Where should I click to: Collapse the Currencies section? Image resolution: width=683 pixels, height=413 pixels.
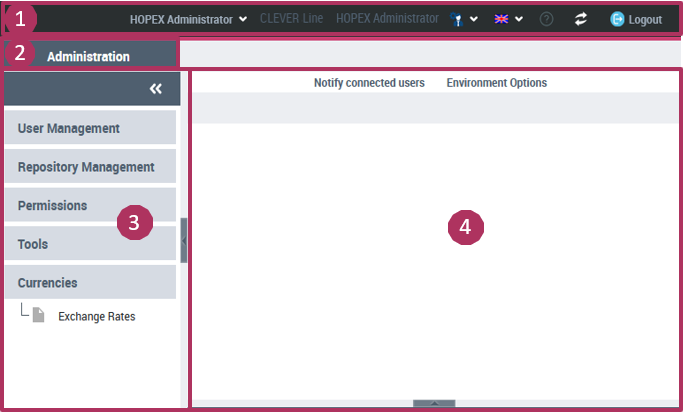90,283
